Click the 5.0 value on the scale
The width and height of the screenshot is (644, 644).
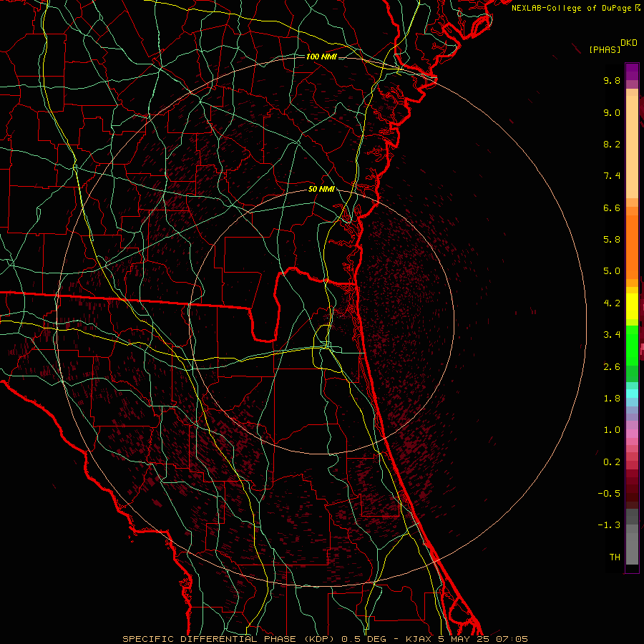pos(612,271)
